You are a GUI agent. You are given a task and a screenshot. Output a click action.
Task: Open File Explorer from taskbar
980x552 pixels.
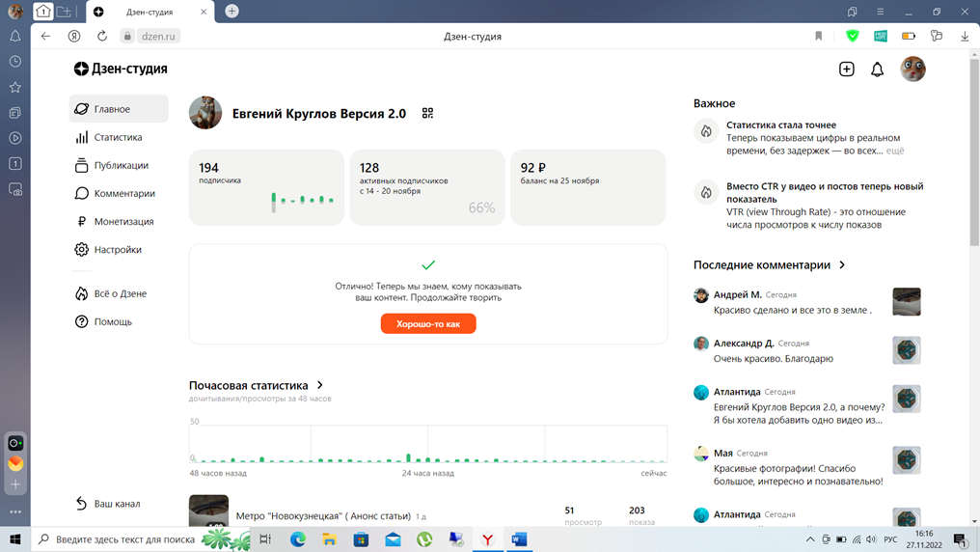click(329, 538)
